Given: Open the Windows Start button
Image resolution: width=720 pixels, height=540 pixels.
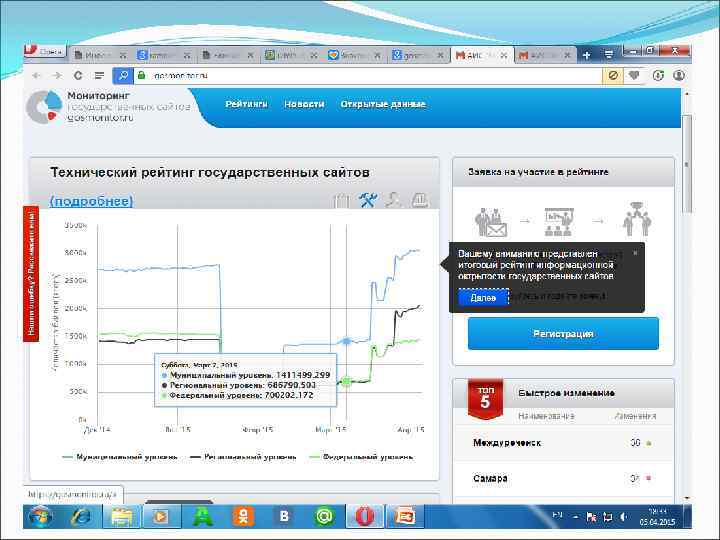Looking at the screenshot, I should coord(40,517).
